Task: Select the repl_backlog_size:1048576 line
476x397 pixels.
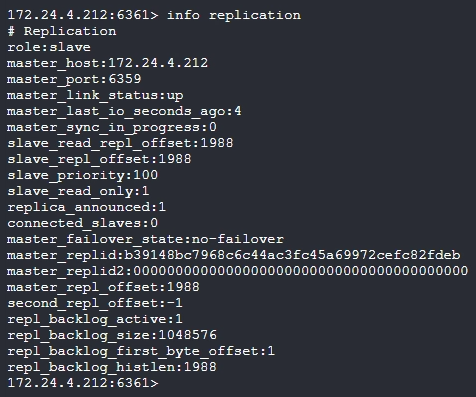Action: point(112,335)
